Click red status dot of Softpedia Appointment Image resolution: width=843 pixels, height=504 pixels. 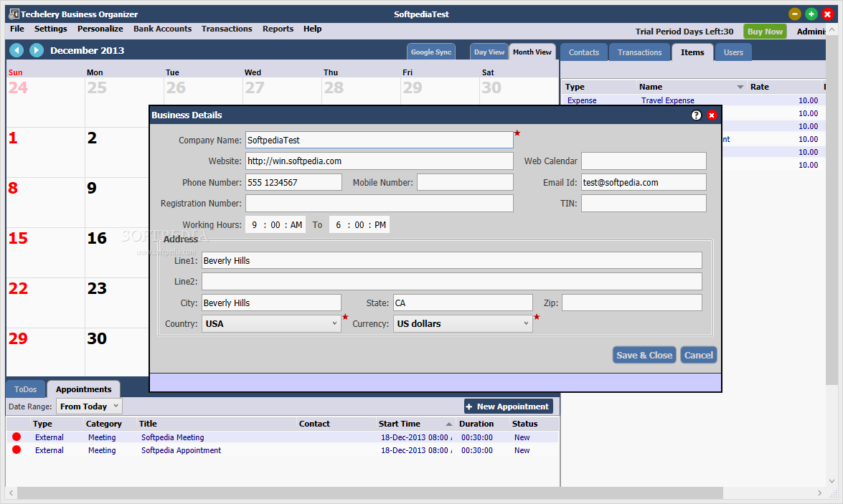(17, 450)
